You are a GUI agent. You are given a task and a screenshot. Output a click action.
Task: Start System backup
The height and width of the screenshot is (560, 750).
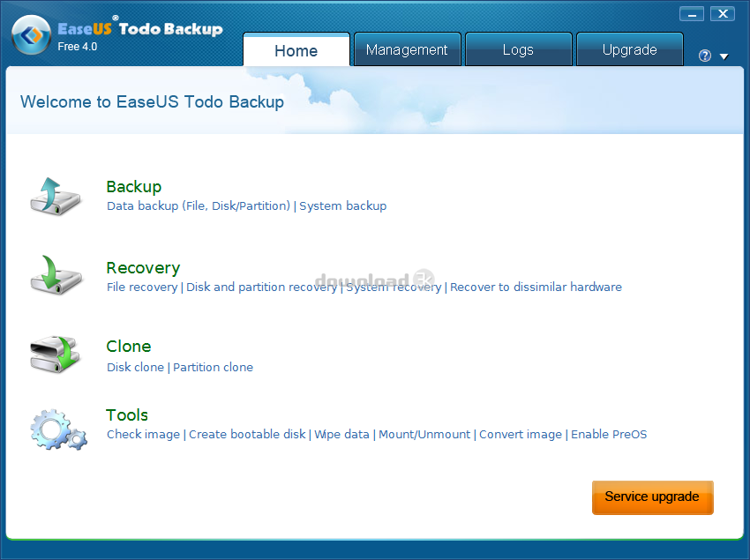(x=343, y=206)
